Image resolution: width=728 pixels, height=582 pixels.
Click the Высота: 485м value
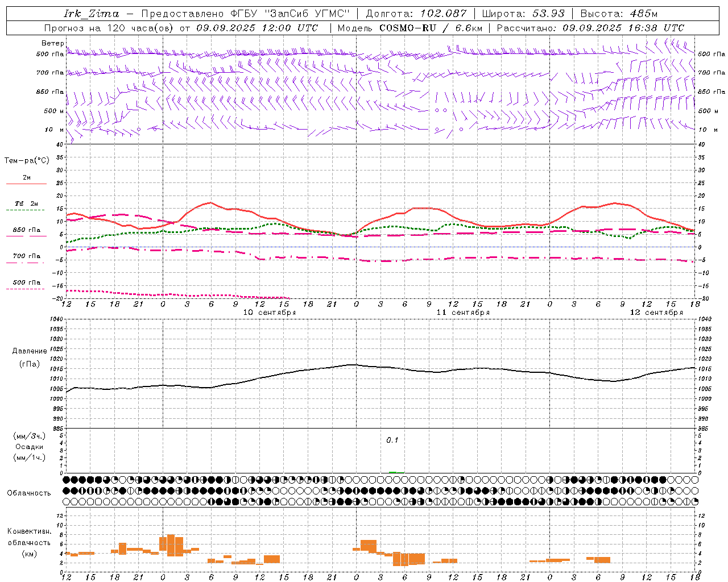[619, 14]
